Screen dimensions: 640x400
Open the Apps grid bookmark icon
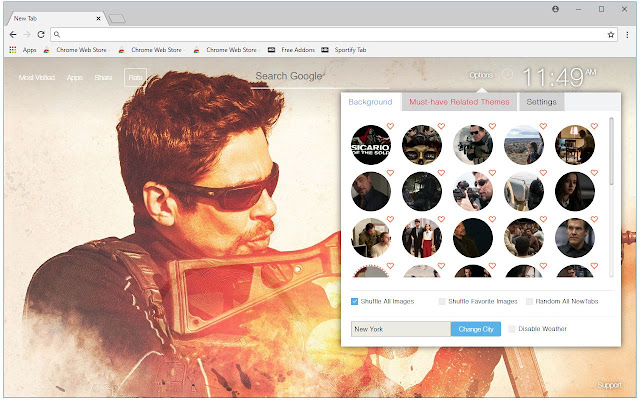[13, 50]
